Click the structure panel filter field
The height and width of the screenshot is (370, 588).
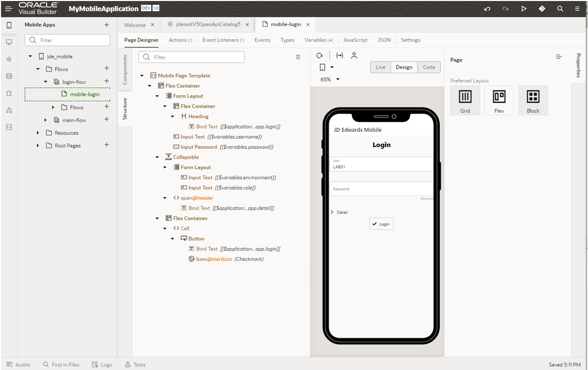(x=191, y=57)
